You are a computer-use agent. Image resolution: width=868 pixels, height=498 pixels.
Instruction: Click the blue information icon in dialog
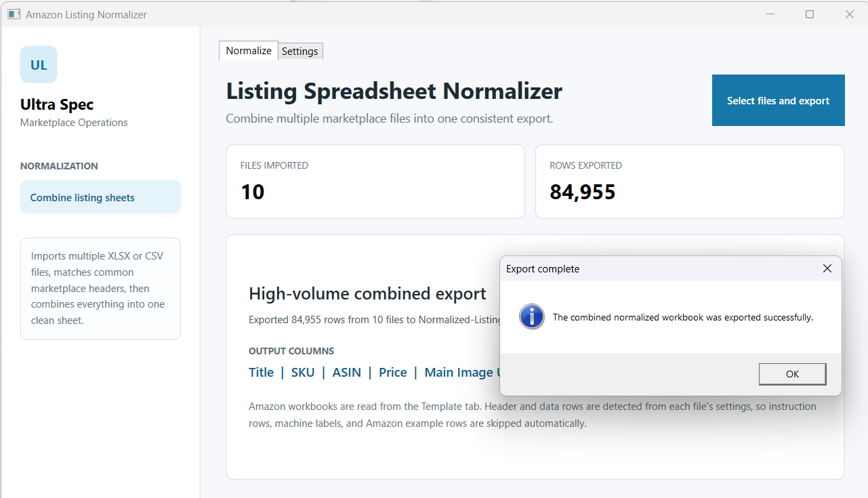coord(532,316)
